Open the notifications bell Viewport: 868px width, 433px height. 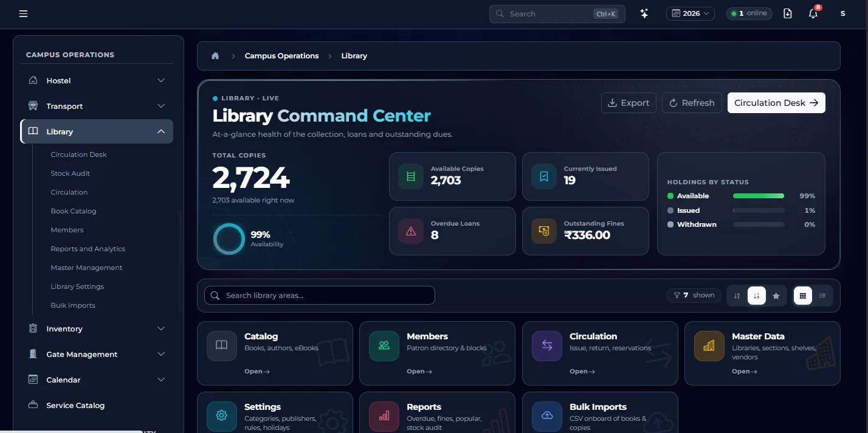click(813, 13)
